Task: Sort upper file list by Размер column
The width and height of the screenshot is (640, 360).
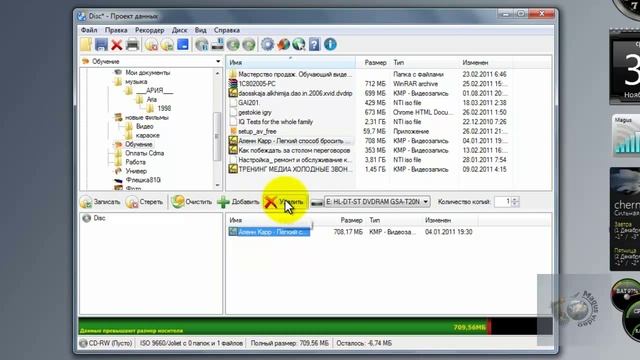Action: [375, 63]
